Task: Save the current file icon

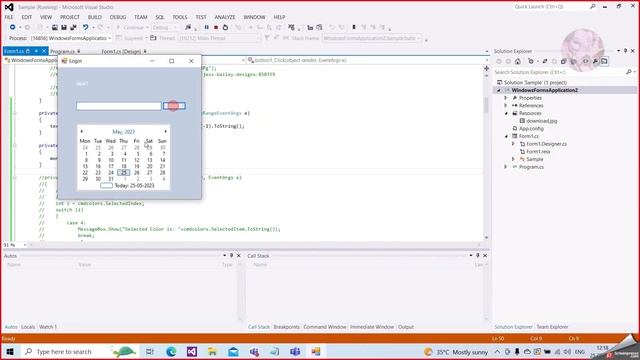Action: [64, 27]
